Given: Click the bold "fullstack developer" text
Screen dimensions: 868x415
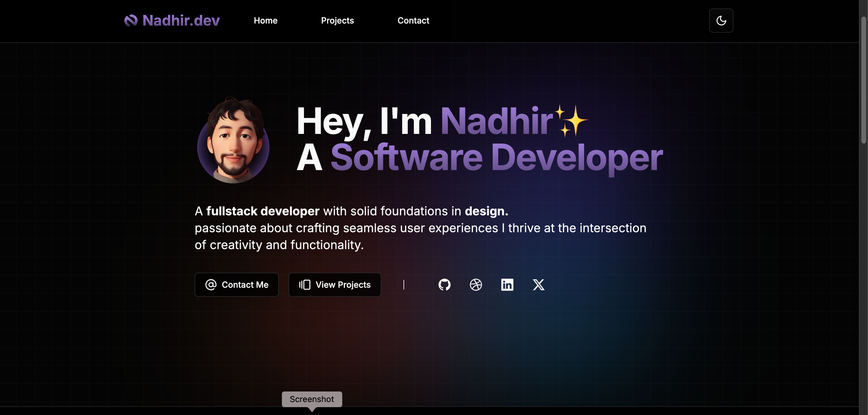Looking at the screenshot, I should point(263,211).
